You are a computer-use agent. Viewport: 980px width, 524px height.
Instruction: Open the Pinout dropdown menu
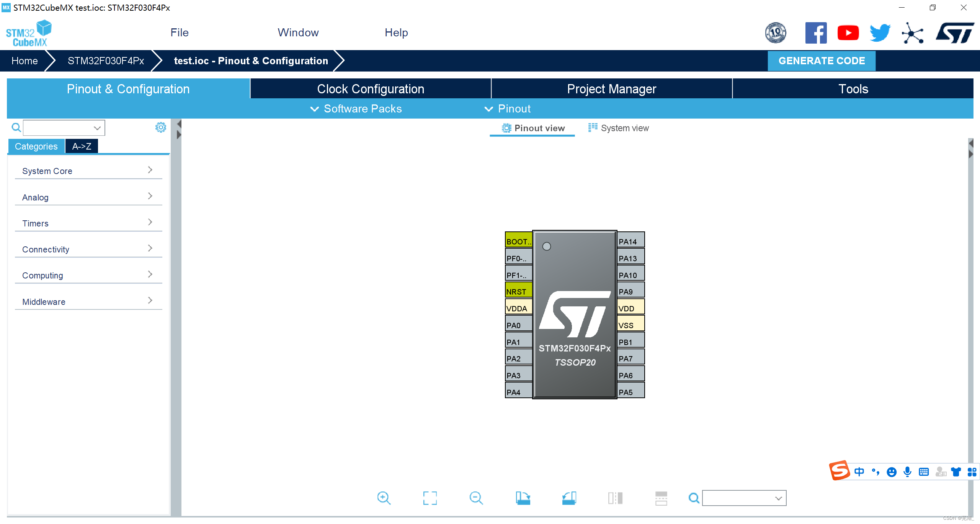pos(508,109)
